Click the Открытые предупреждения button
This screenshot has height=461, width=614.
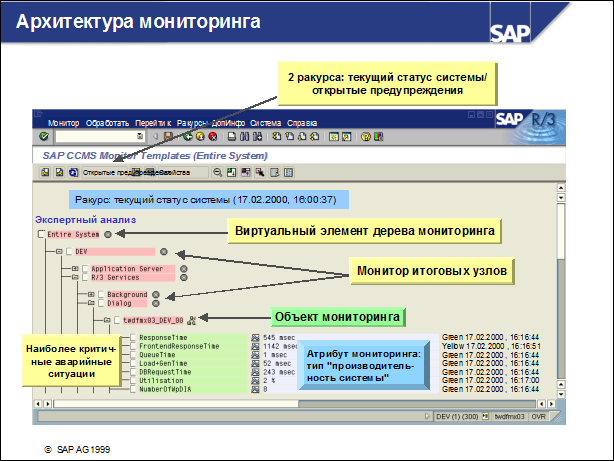point(105,172)
